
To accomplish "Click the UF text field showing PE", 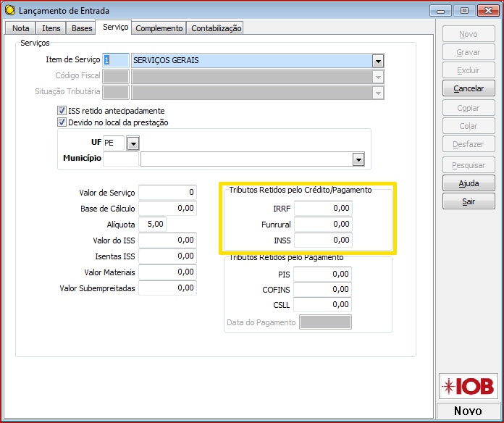I will click(x=114, y=143).
